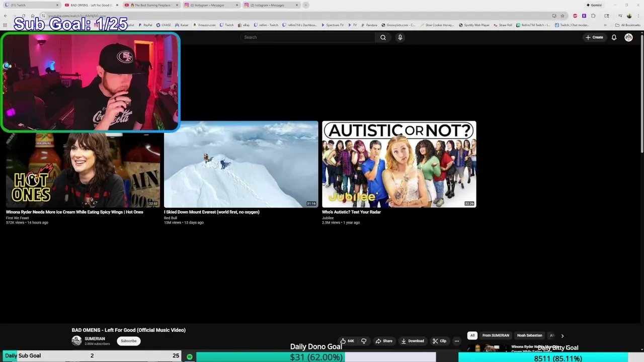Go back in the browser
The image size is (644, 362).
(5, 16)
